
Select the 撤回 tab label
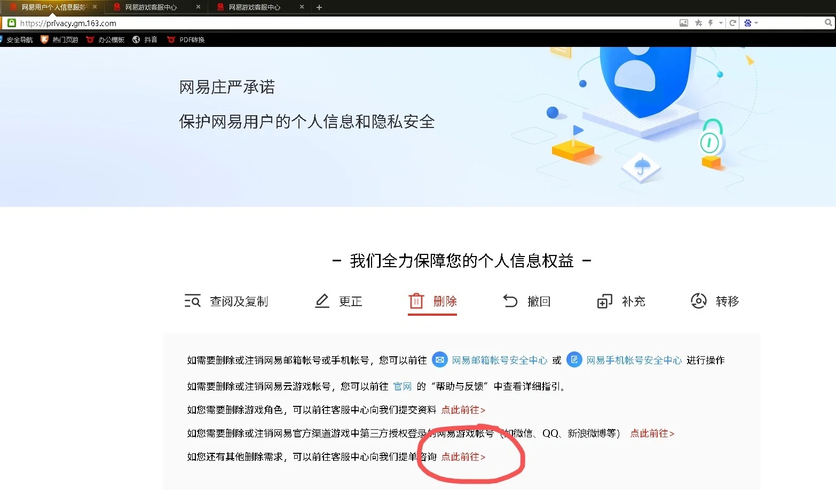(539, 301)
